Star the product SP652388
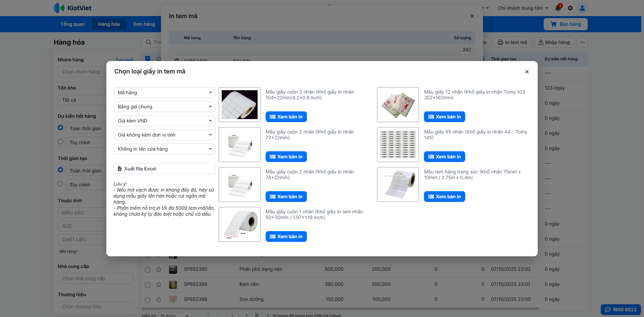644x317 pixels. point(159,300)
